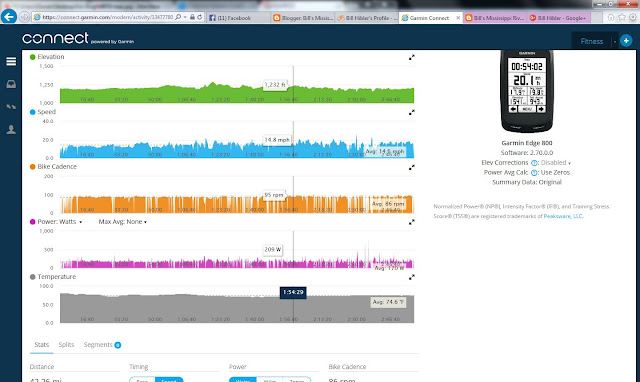Viewport: 640px width, 382px height.
Task: Click the green Elevation legend dot
Action: click(33, 57)
